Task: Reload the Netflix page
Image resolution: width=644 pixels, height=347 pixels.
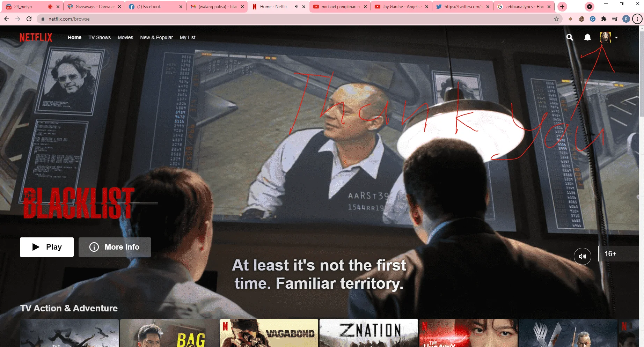Action: click(29, 19)
